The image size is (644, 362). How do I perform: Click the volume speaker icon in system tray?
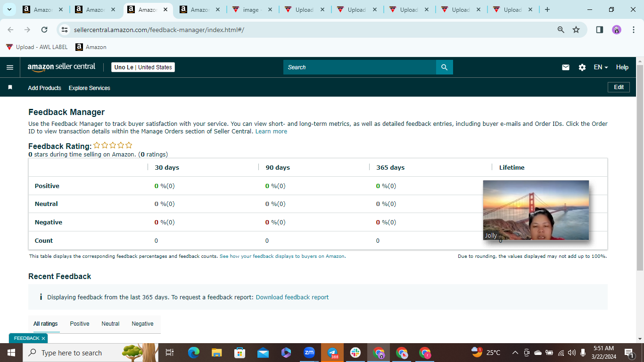click(x=572, y=353)
